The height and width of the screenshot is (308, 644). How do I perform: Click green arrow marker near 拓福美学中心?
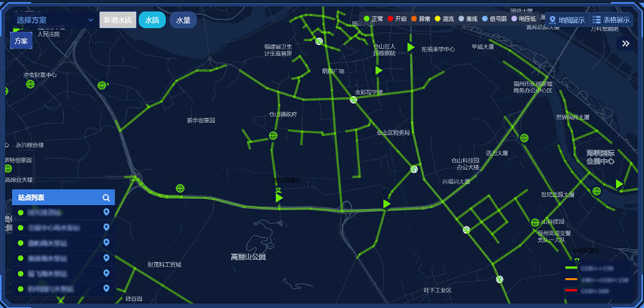(411, 47)
